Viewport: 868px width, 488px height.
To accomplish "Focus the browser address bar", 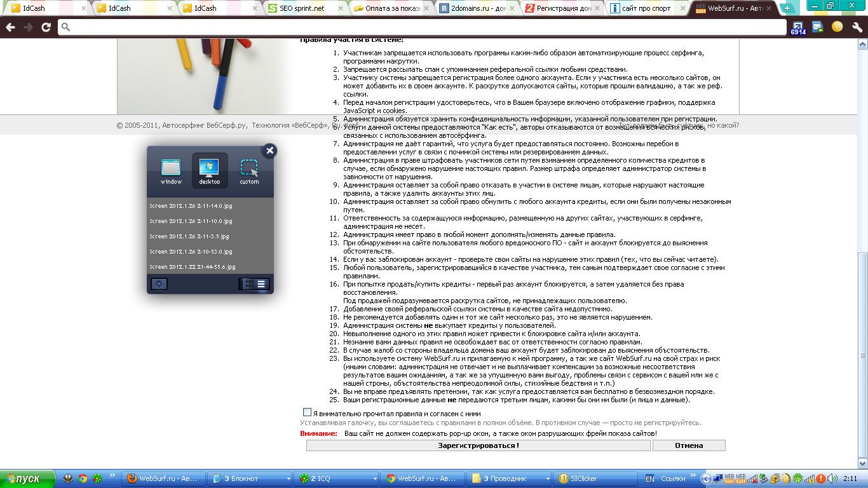I will 422,27.
